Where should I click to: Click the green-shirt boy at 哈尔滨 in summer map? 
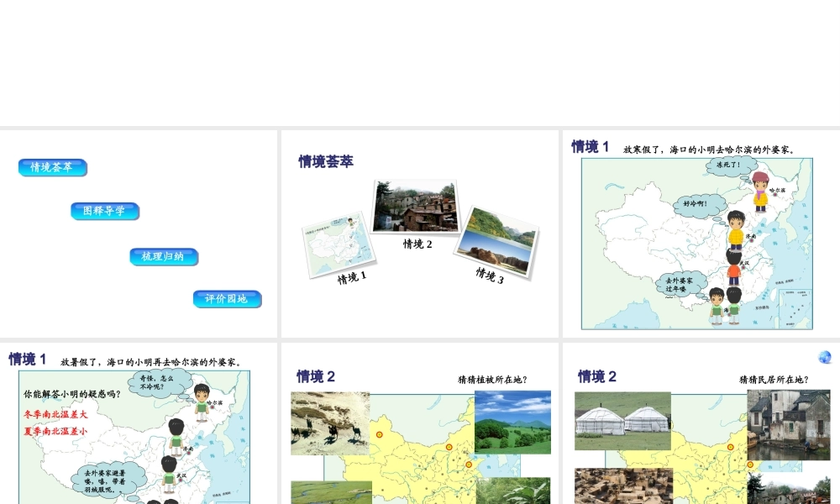202,402
